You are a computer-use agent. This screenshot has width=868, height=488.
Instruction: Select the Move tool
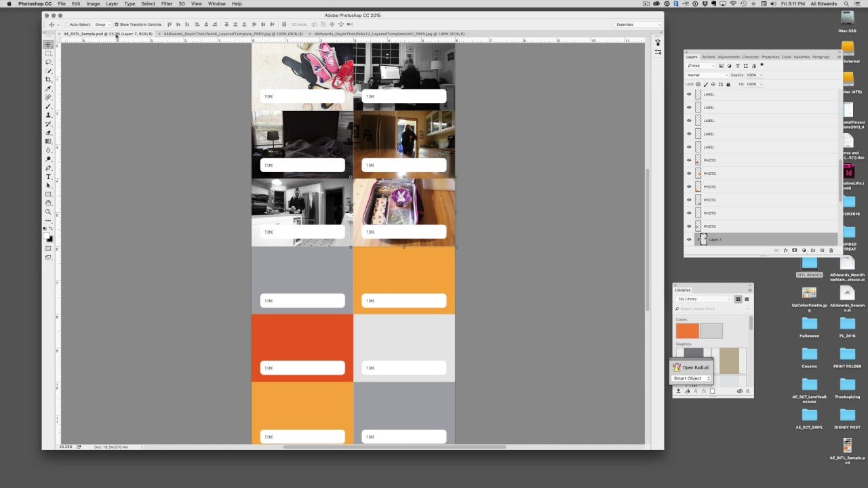pyautogui.click(x=48, y=44)
